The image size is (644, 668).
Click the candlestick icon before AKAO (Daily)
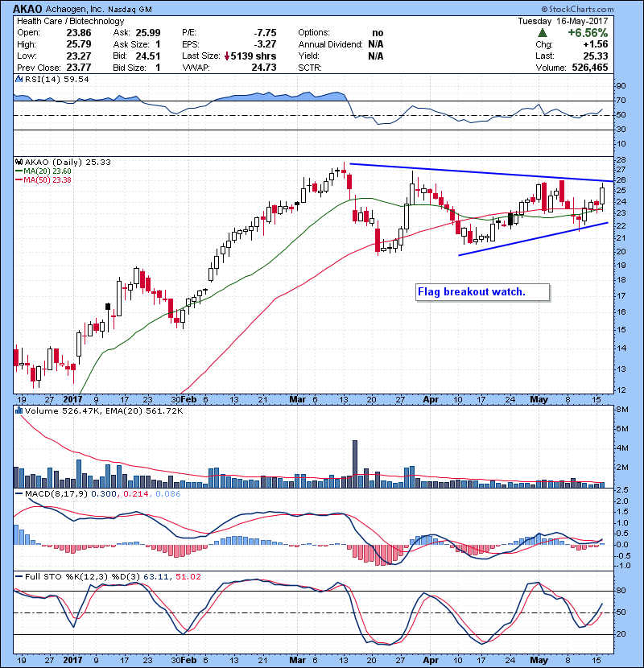pos(19,162)
